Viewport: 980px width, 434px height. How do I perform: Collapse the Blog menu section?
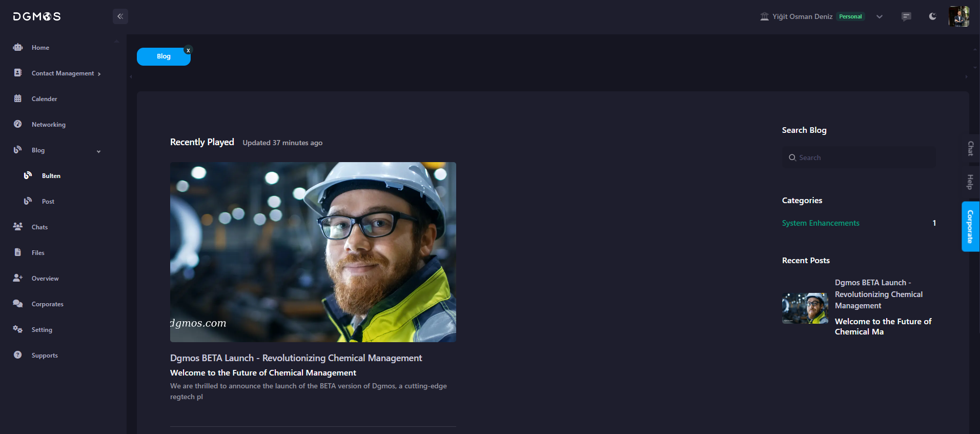pyautogui.click(x=98, y=151)
